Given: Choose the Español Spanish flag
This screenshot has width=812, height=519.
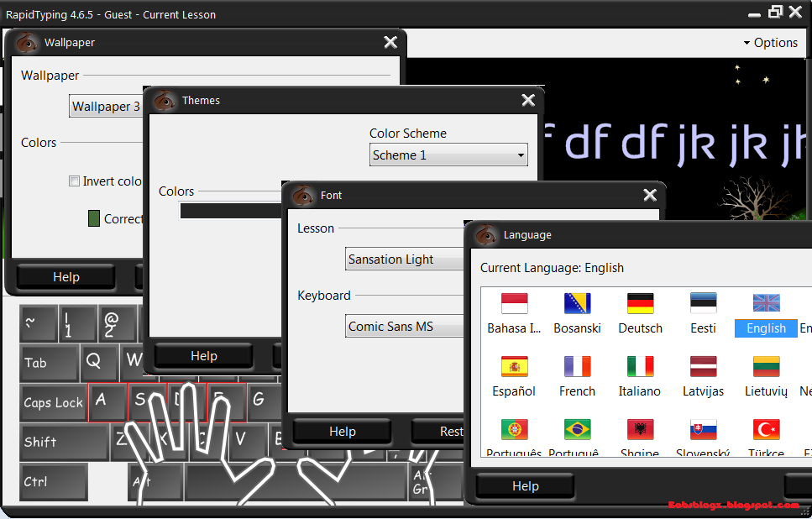Looking at the screenshot, I should [514, 367].
